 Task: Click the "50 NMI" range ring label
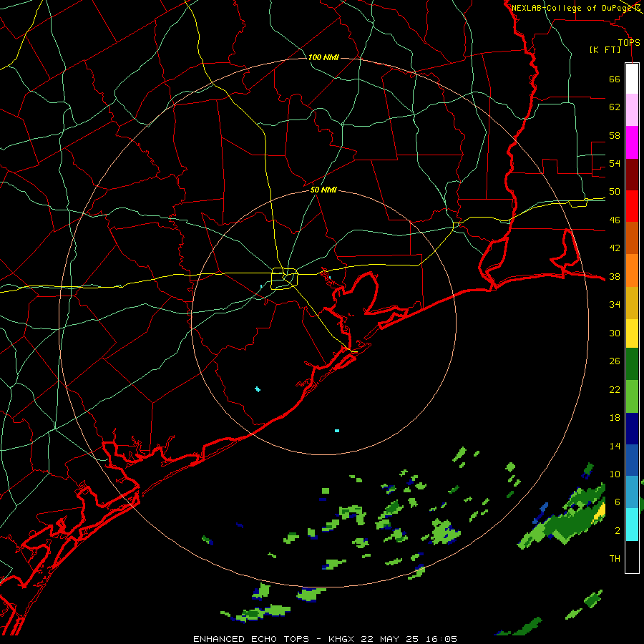click(x=323, y=190)
